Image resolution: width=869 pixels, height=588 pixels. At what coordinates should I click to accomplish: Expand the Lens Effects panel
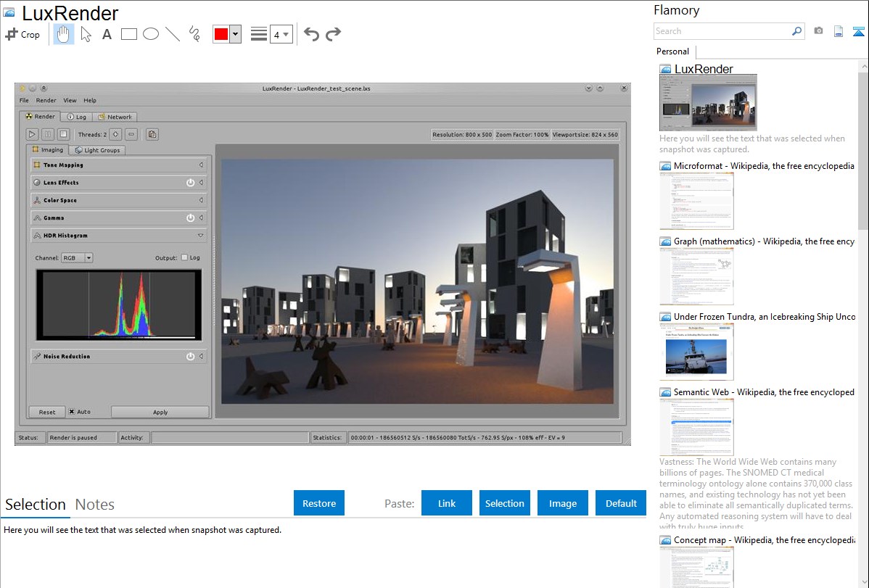(x=201, y=182)
